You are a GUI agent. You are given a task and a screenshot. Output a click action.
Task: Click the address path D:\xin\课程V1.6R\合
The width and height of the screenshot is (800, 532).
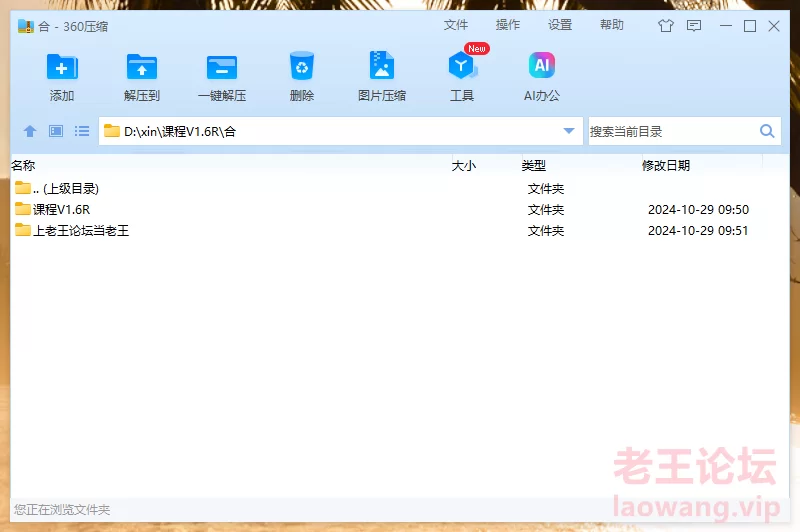180,132
